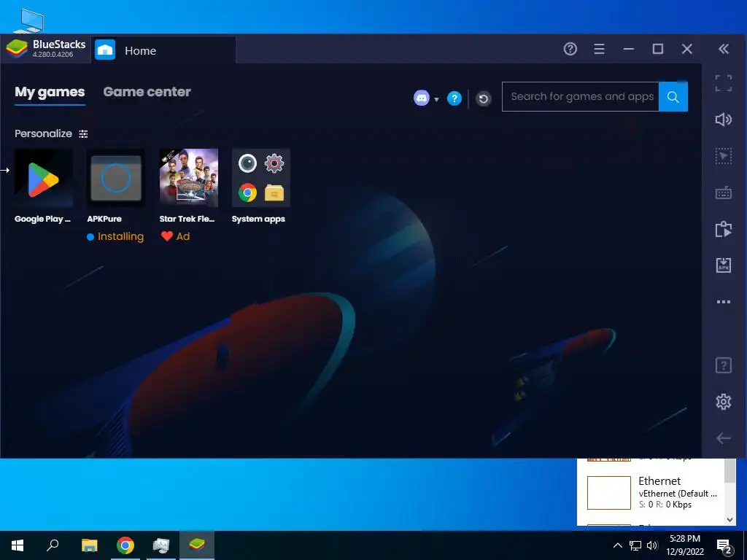Launch the Star Trek Fleet ad tile

point(189,178)
